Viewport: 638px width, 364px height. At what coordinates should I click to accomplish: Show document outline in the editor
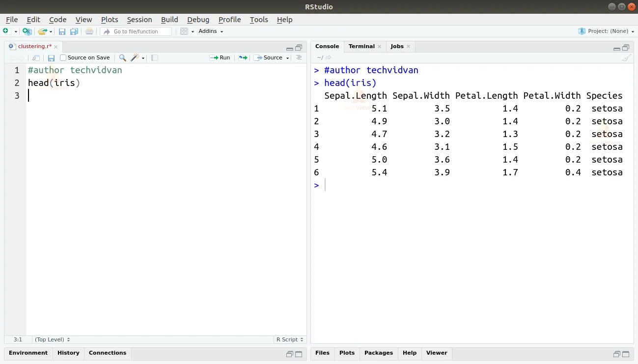coord(299,57)
